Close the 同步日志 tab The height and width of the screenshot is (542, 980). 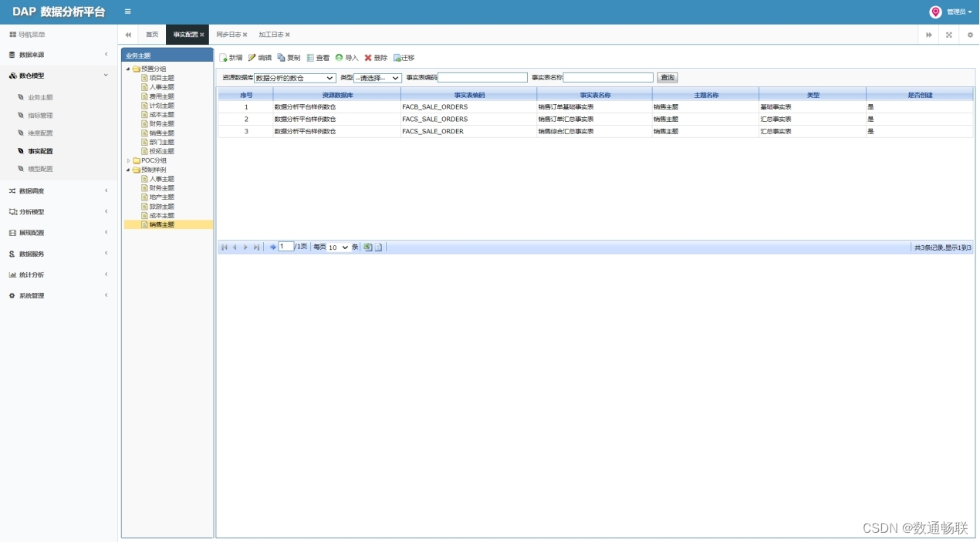[245, 35]
